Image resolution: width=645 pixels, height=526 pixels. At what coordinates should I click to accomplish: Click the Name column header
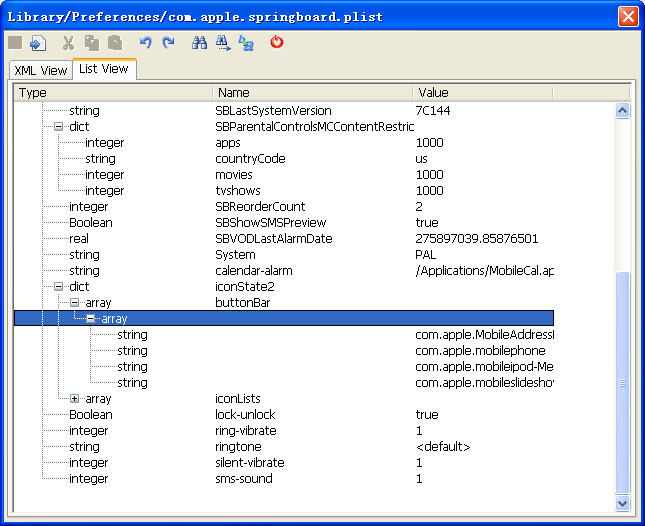click(x=313, y=93)
